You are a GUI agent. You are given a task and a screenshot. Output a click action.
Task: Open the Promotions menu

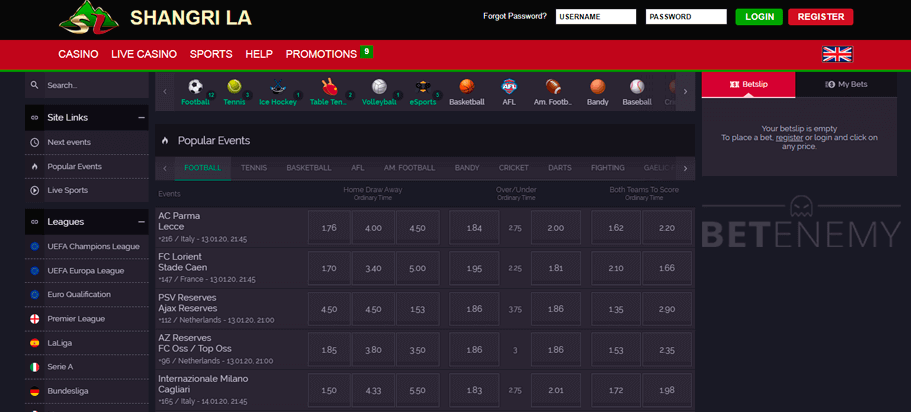[x=321, y=54]
